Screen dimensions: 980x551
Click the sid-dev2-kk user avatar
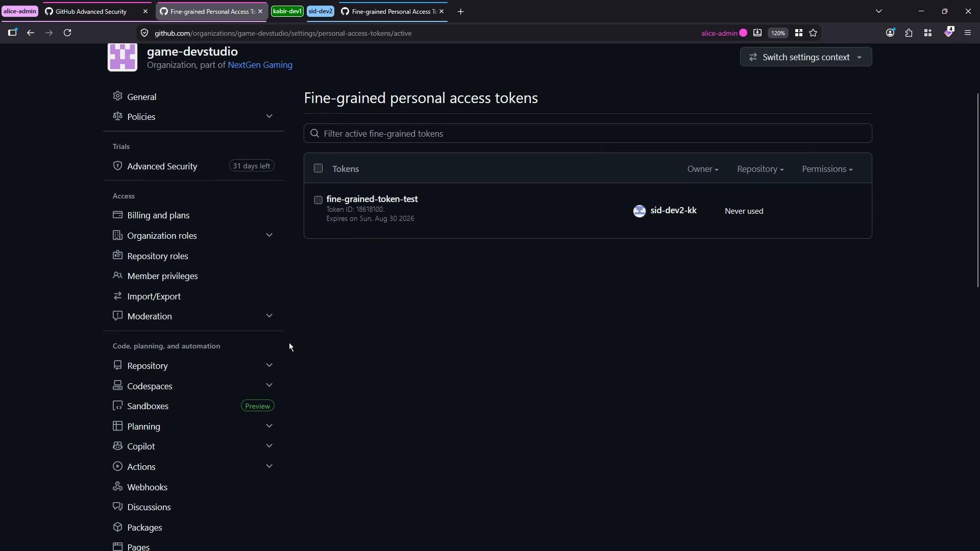pyautogui.click(x=639, y=211)
